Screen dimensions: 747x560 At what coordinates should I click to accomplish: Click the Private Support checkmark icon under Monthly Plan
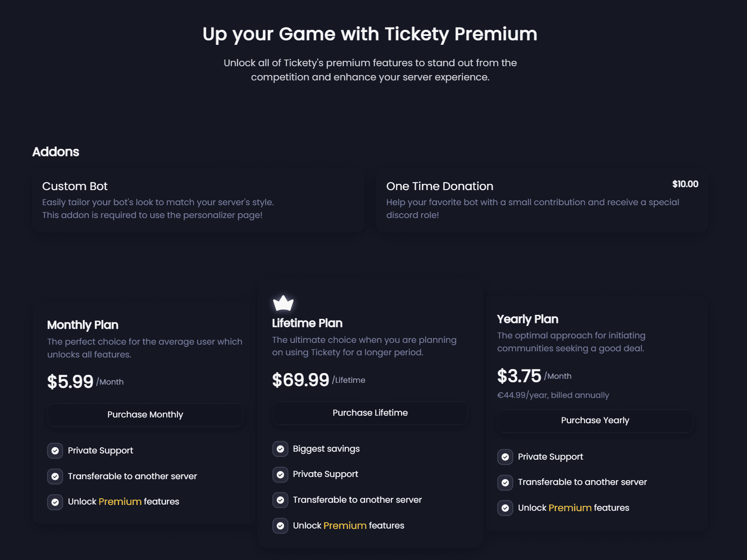click(x=55, y=450)
